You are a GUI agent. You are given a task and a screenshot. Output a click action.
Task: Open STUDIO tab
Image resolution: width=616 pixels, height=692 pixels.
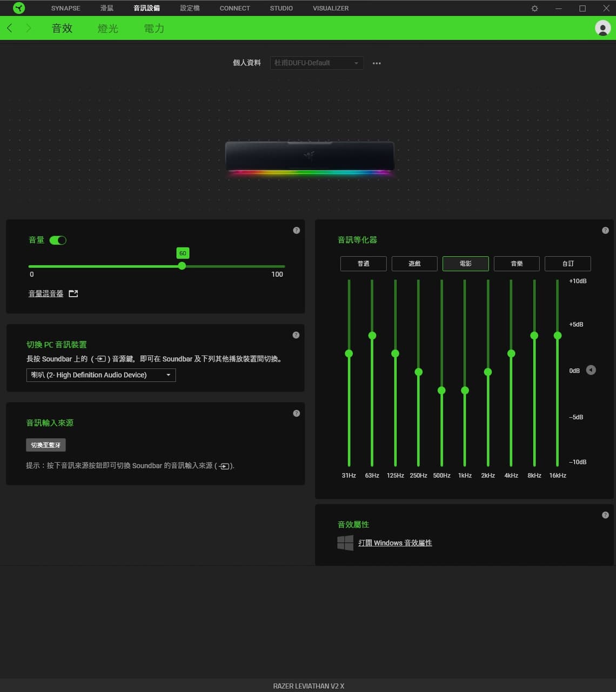(281, 9)
